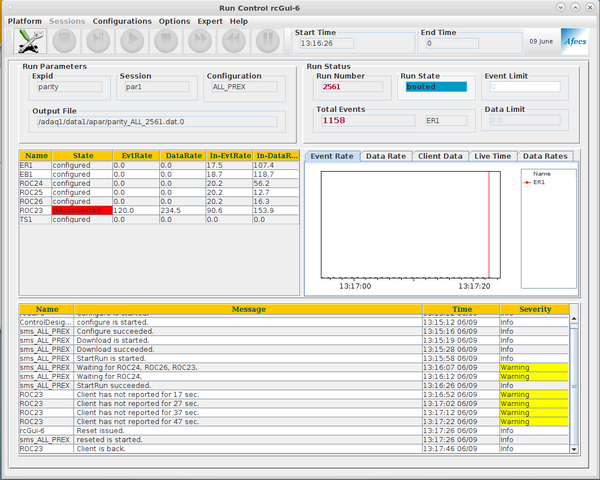
Task: Click the Message column header in log table
Action: [x=248, y=309]
